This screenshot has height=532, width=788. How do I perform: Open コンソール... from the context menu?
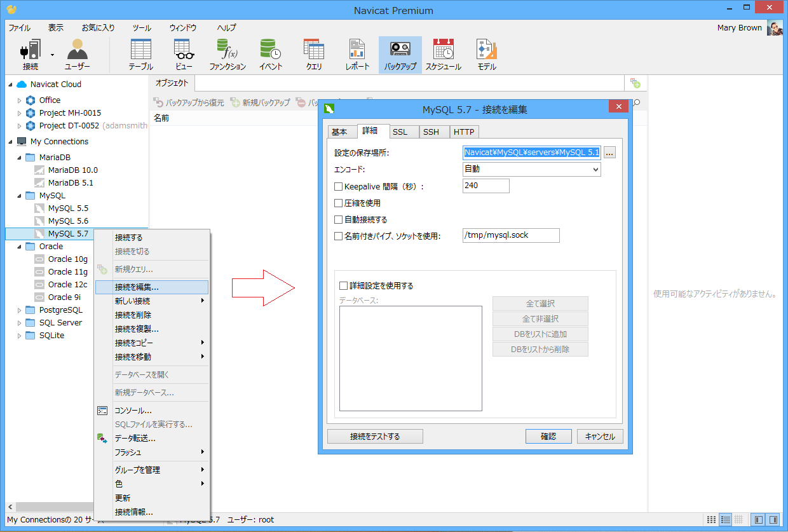152,411
